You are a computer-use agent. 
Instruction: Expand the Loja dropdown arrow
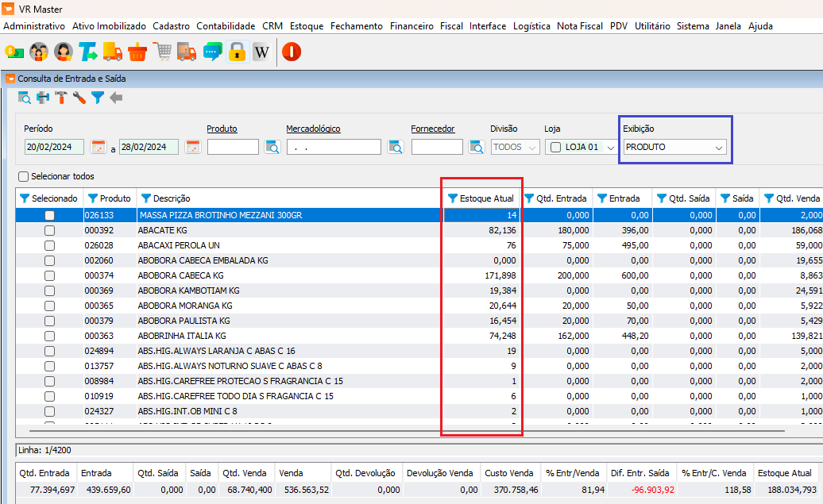click(x=610, y=148)
